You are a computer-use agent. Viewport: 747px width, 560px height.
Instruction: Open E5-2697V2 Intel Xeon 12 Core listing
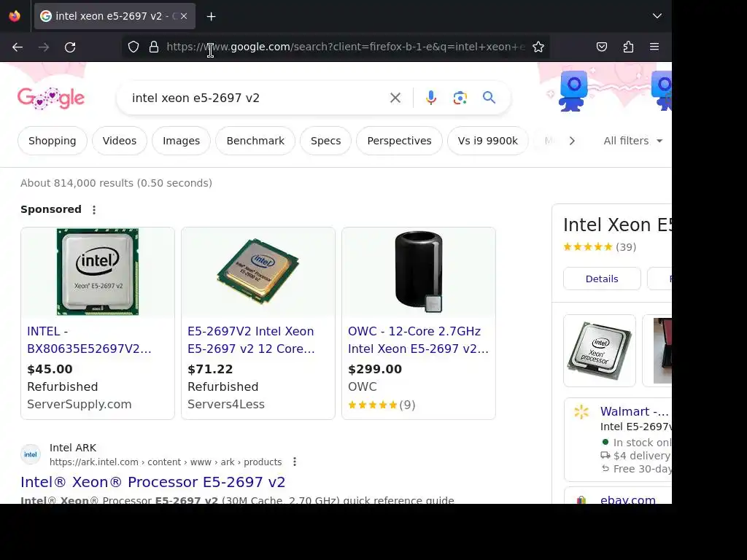click(x=251, y=340)
